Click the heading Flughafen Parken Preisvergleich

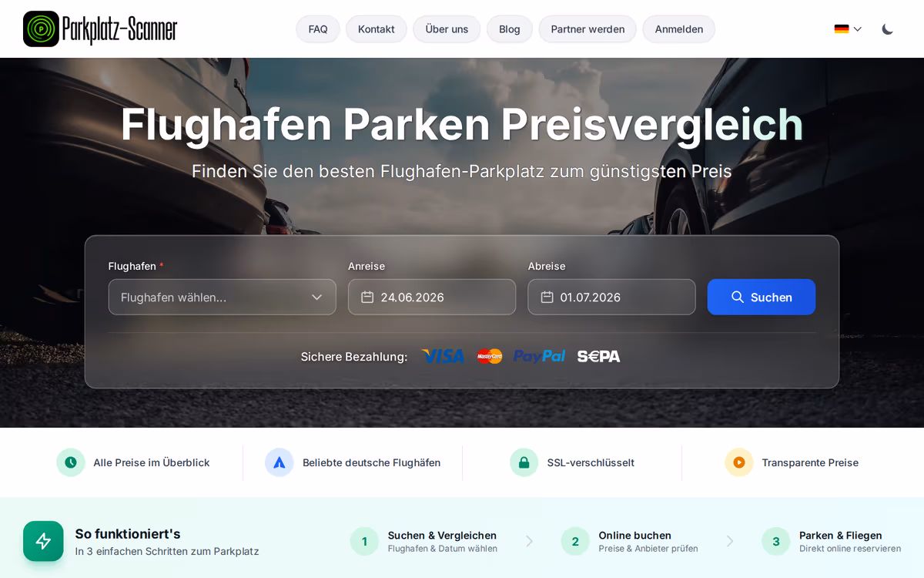pos(462,124)
